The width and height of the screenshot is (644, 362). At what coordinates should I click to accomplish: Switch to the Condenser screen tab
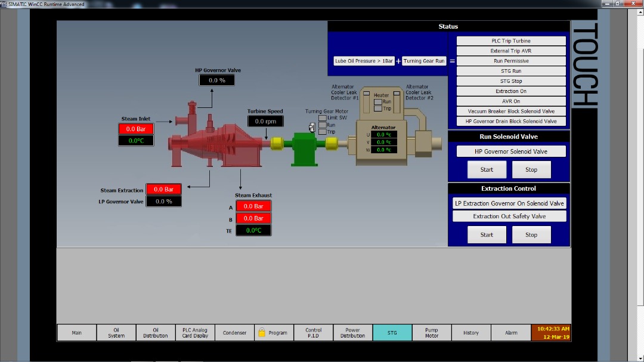pos(234,333)
